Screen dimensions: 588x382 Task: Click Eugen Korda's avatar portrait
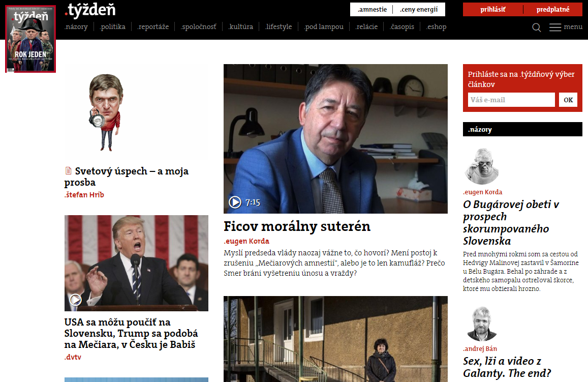(482, 166)
